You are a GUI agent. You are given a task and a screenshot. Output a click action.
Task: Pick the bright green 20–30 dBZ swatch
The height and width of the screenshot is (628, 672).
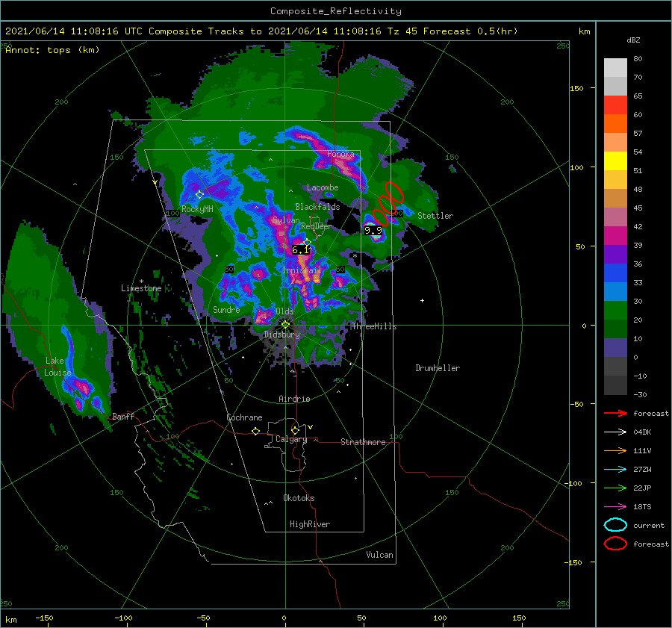615,311
